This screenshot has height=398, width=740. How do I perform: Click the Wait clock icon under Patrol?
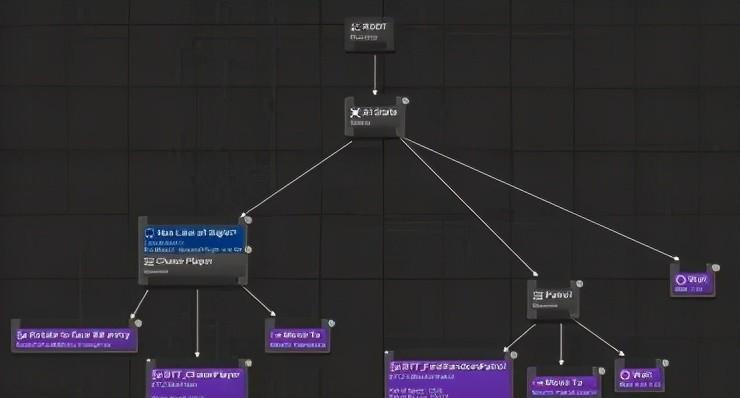(625, 375)
